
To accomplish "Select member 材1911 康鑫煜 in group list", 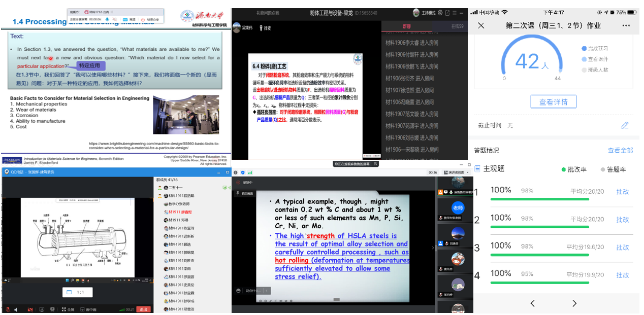I will click(x=180, y=212).
